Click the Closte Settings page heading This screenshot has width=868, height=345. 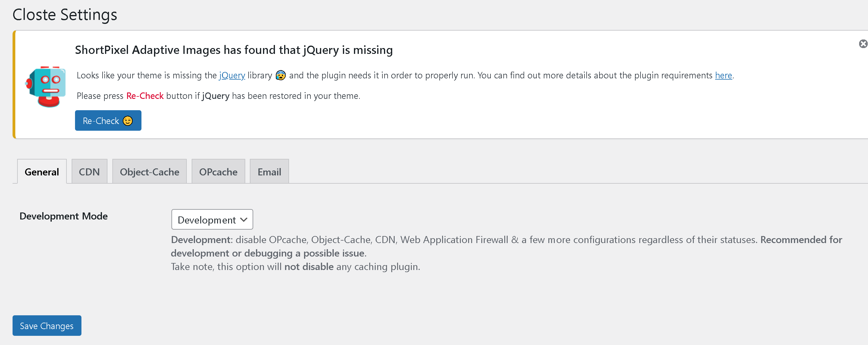click(x=65, y=14)
